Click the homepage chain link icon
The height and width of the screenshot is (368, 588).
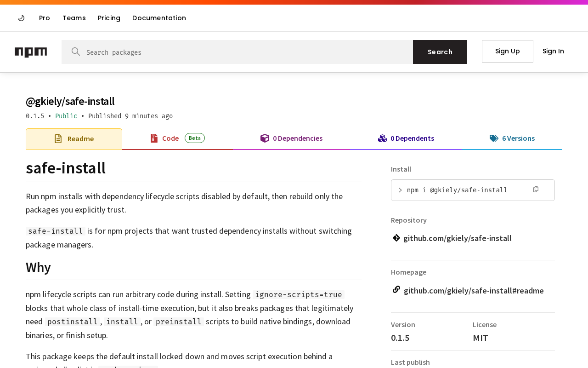point(396,289)
